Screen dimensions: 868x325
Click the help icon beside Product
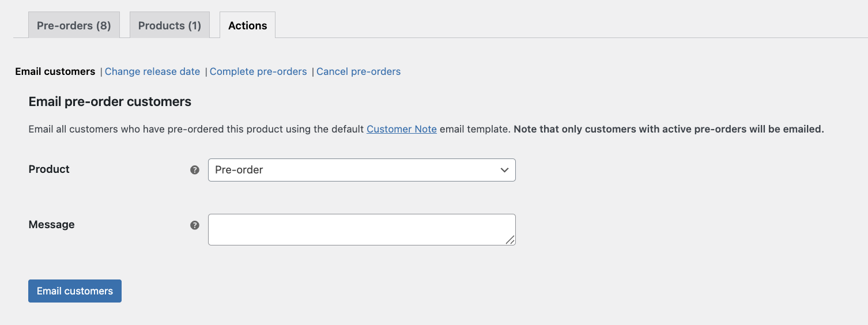195,170
